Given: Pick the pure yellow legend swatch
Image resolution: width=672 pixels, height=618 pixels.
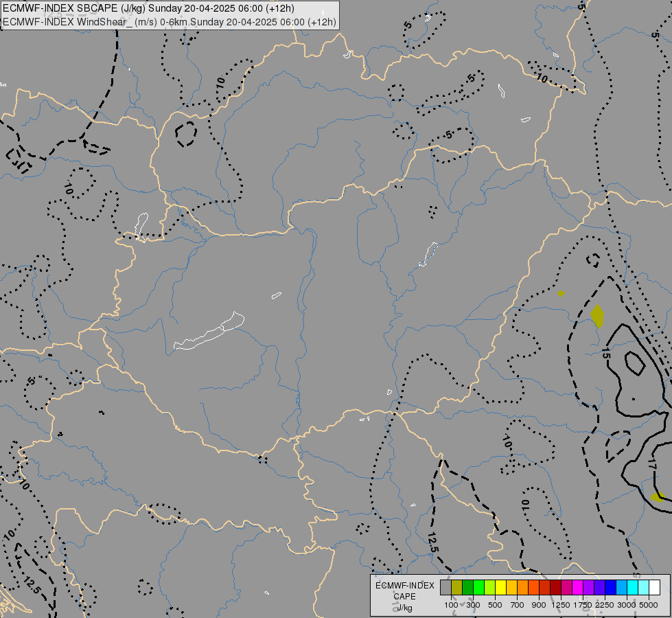Looking at the screenshot, I should [500, 587].
